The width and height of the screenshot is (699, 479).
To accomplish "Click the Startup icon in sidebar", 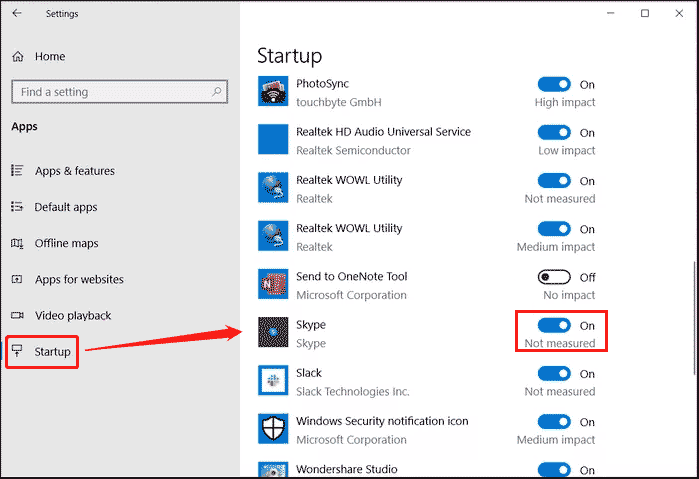I will [17, 351].
